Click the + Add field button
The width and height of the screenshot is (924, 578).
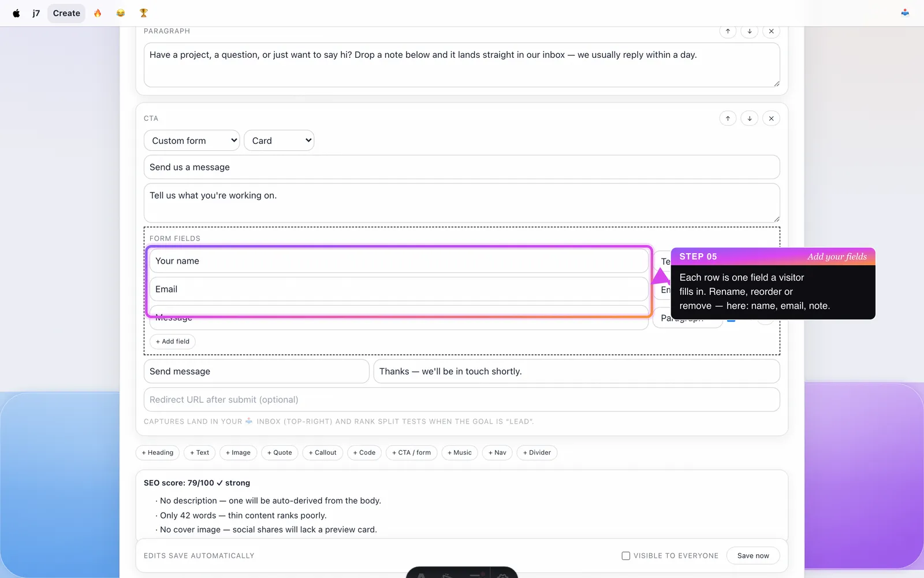(173, 342)
